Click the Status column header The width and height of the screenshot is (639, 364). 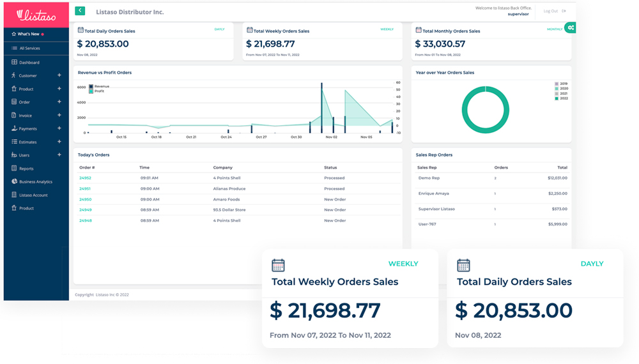pyautogui.click(x=330, y=167)
